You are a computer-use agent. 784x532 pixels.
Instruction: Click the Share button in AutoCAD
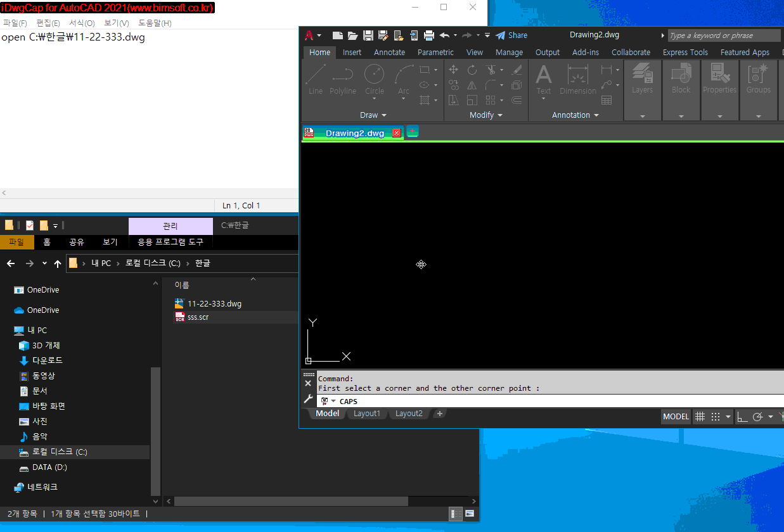[511, 35]
